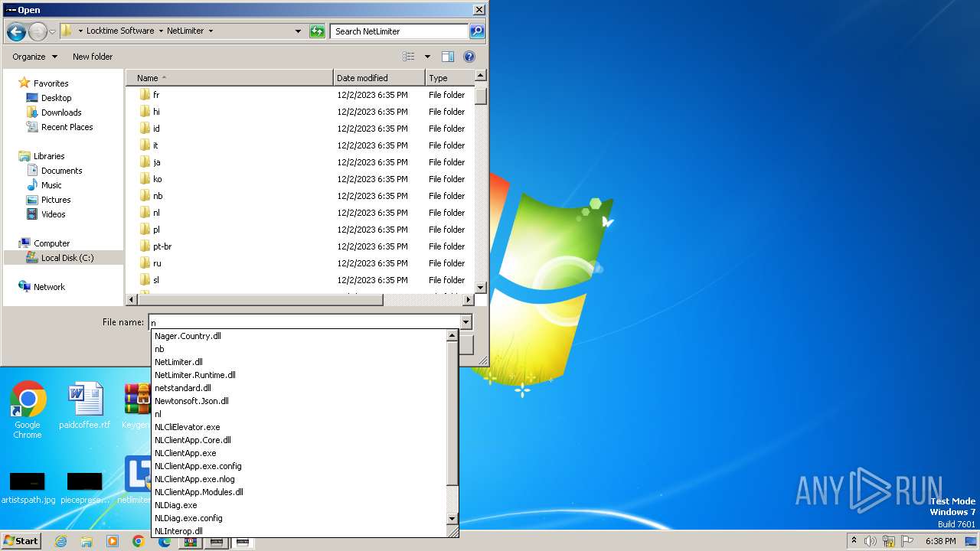Viewport: 980px width, 551px height.
Task: Show hidden tray icons arrow
Action: tap(854, 541)
